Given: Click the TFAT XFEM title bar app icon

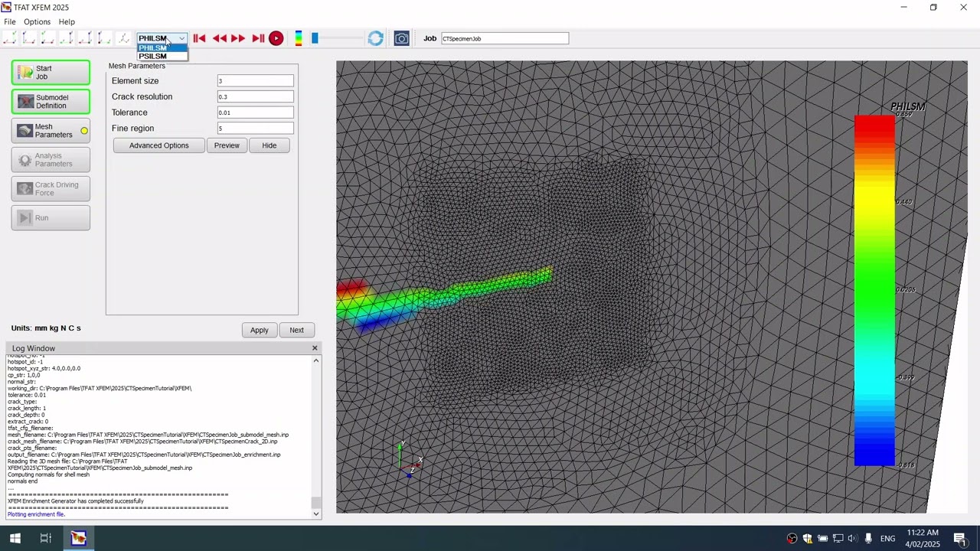Looking at the screenshot, I should point(7,7).
